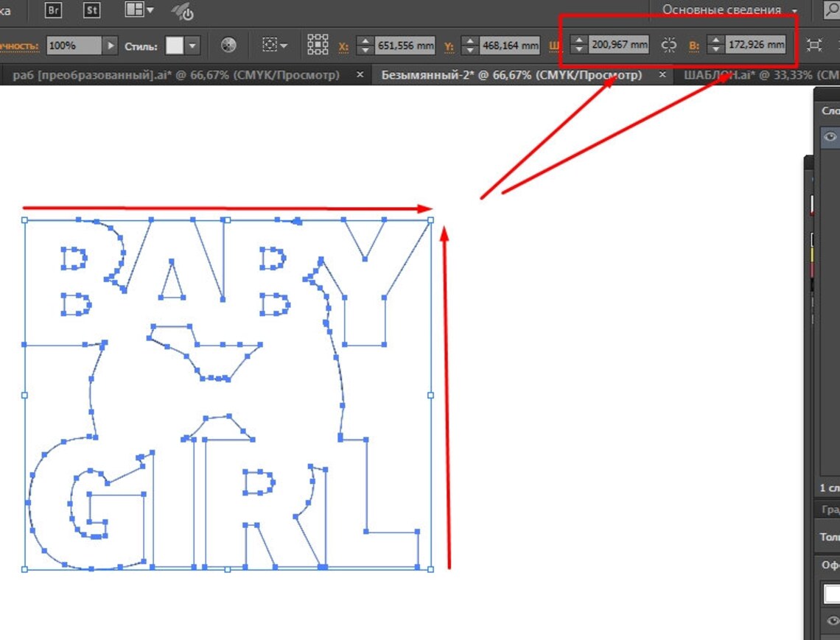This screenshot has height=640, width=840.
Task: Open Recolor Artwork color wheel icon
Action: pos(228,46)
